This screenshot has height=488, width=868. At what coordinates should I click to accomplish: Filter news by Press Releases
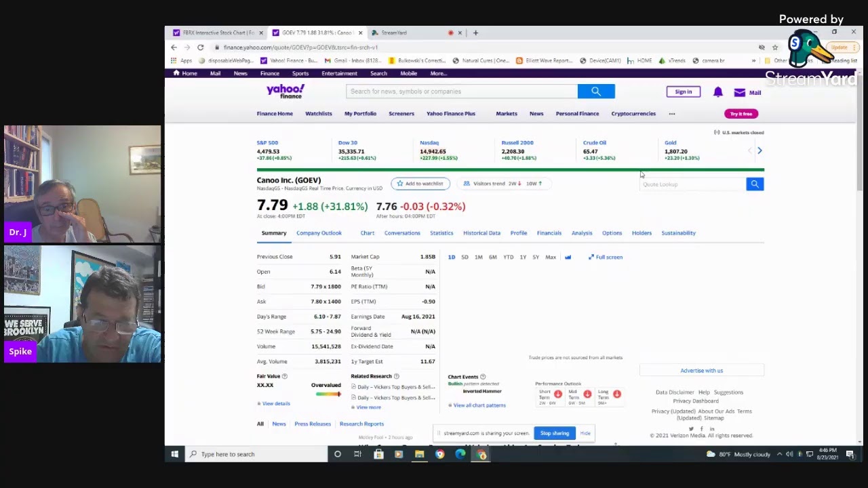(313, 424)
